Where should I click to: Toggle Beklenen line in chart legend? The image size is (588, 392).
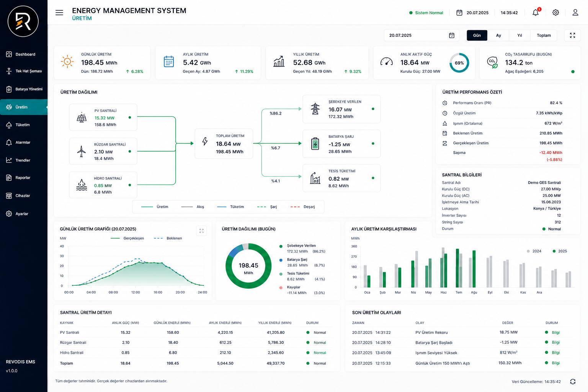(x=168, y=238)
